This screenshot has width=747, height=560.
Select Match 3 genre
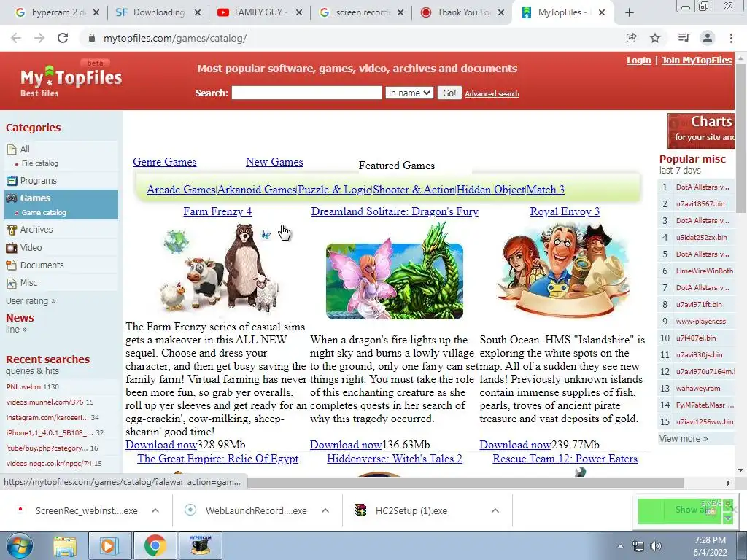point(546,190)
